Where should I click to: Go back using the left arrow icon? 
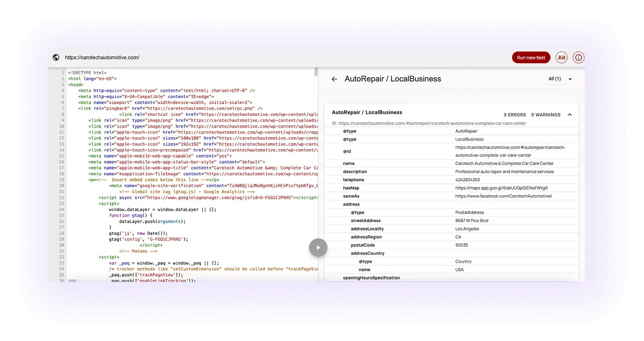click(334, 79)
